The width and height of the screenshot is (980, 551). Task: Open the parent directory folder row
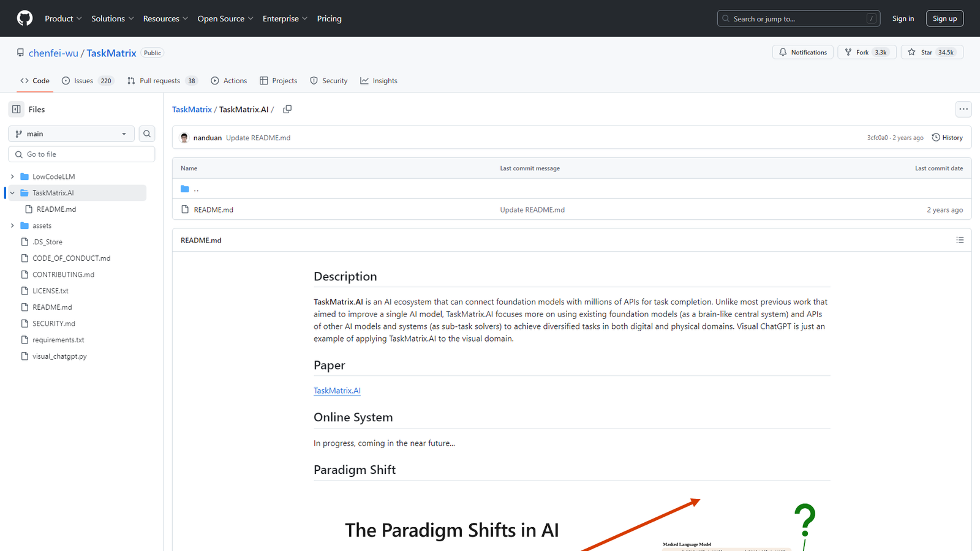click(x=571, y=189)
